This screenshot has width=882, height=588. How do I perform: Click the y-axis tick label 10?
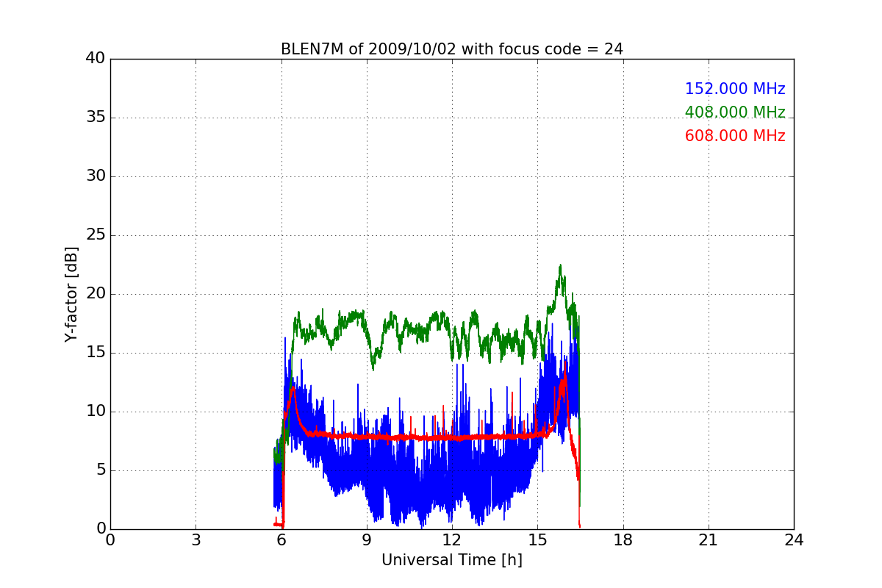(x=96, y=412)
